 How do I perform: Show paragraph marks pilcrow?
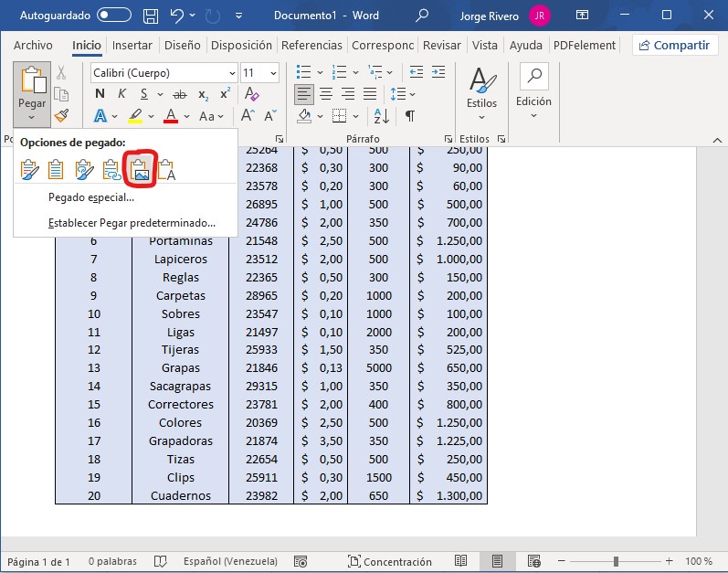tap(410, 116)
